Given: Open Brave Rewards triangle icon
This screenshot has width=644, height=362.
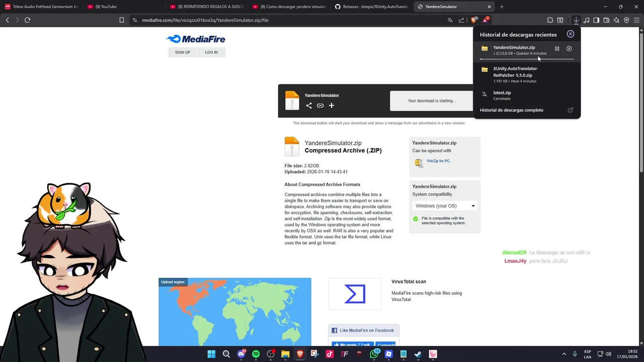Looking at the screenshot, I should (x=486, y=20).
